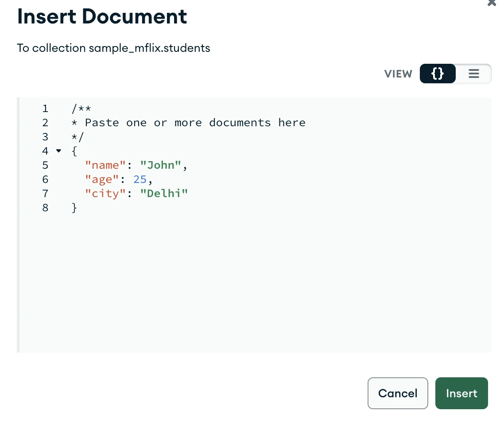Switch the VIEW control to its alternate state
Viewport: 504px width, 434px height.
tap(473, 74)
